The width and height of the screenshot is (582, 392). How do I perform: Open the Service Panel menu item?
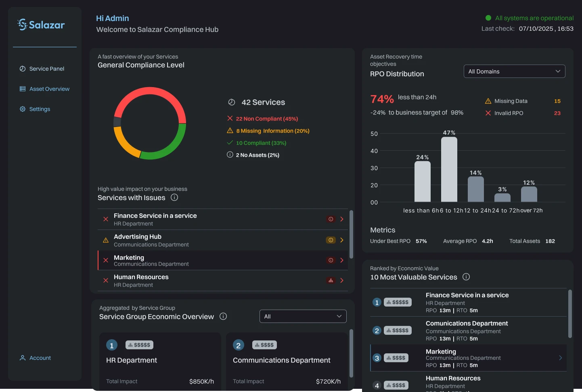[46, 69]
